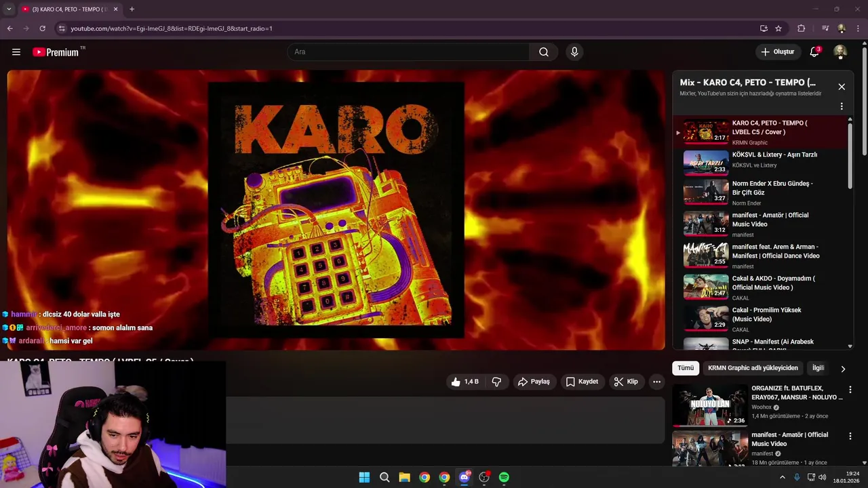Open options for ORGANIZE ft. BATUFLEX video
Image resolution: width=868 pixels, height=488 pixels.
click(x=850, y=390)
